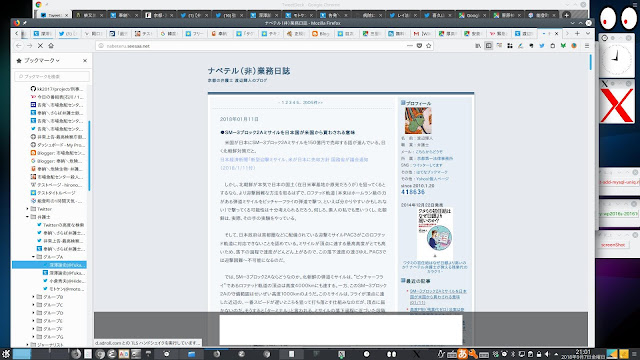Expand the グループG folder
This screenshot has height=360, width=640.
pyautogui.click(x=34, y=337)
